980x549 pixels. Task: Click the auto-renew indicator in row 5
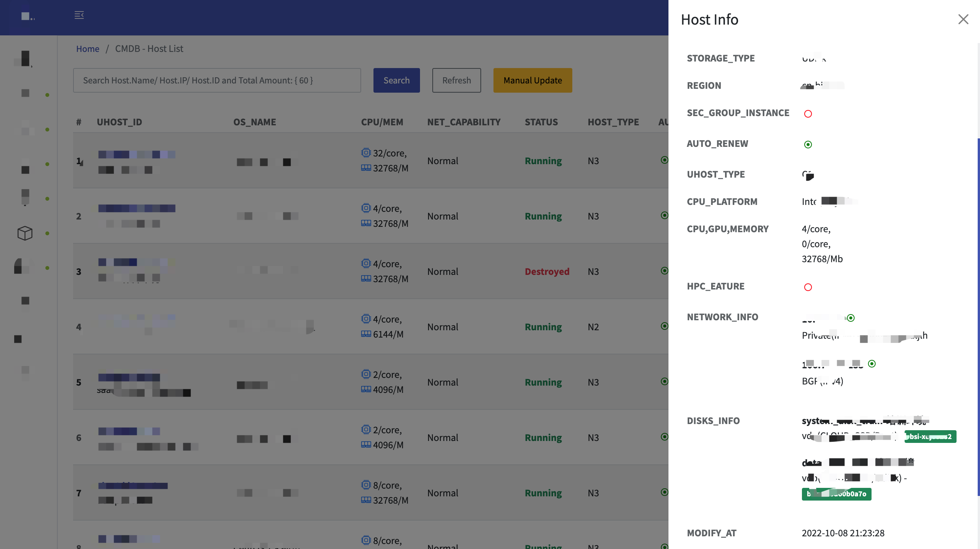664,381
